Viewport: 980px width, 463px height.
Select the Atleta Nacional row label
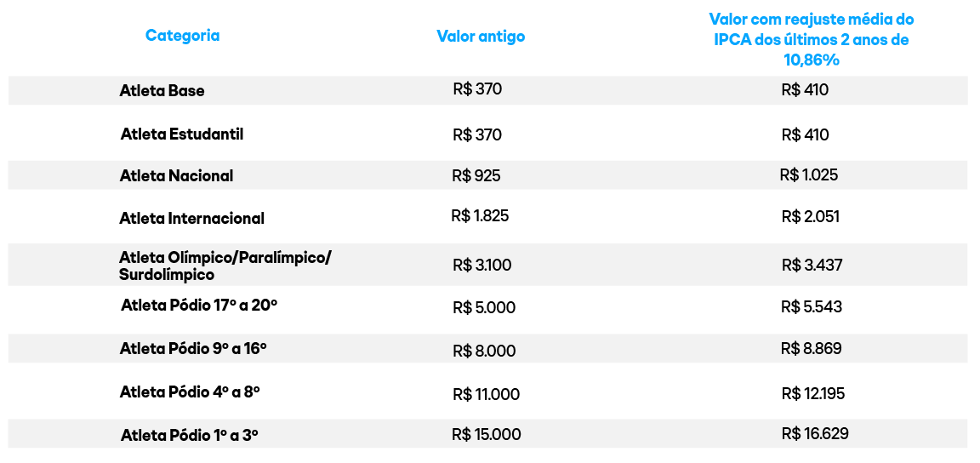click(176, 176)
